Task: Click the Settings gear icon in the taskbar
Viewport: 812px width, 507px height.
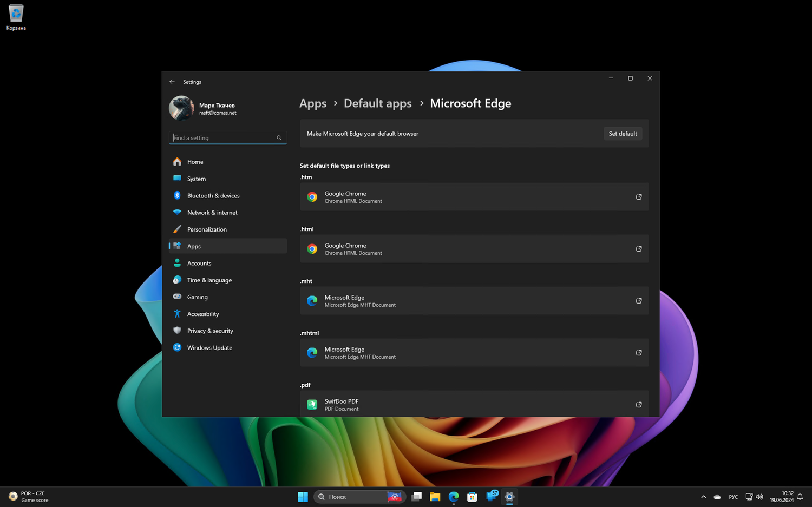Action: click(509, 497)
